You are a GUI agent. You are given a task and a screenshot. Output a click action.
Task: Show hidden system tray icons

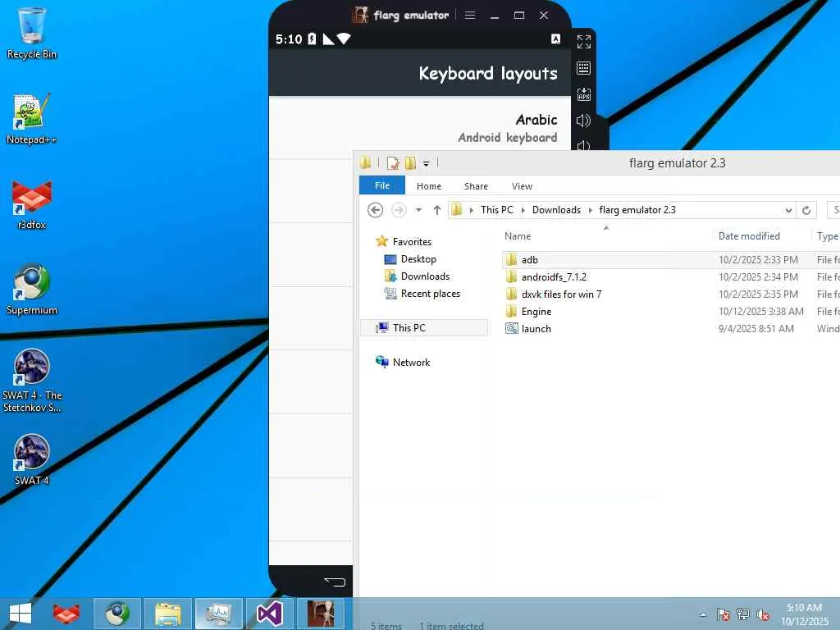pos(703,614)
